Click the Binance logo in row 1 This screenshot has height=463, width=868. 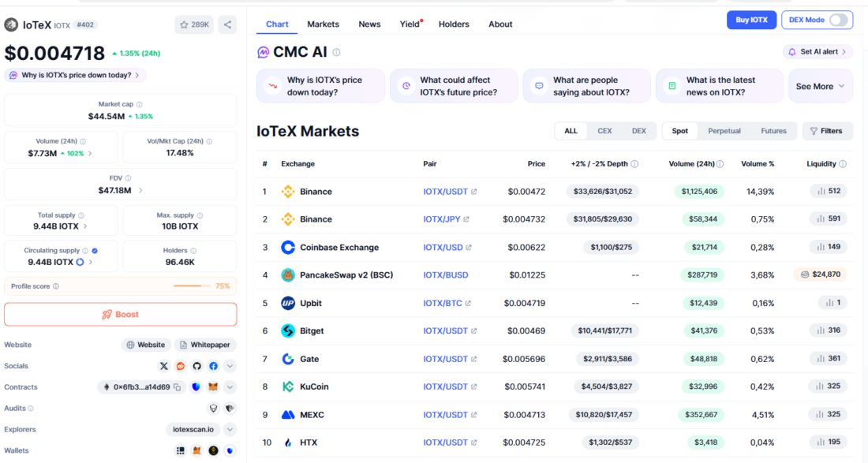(288, 192)
